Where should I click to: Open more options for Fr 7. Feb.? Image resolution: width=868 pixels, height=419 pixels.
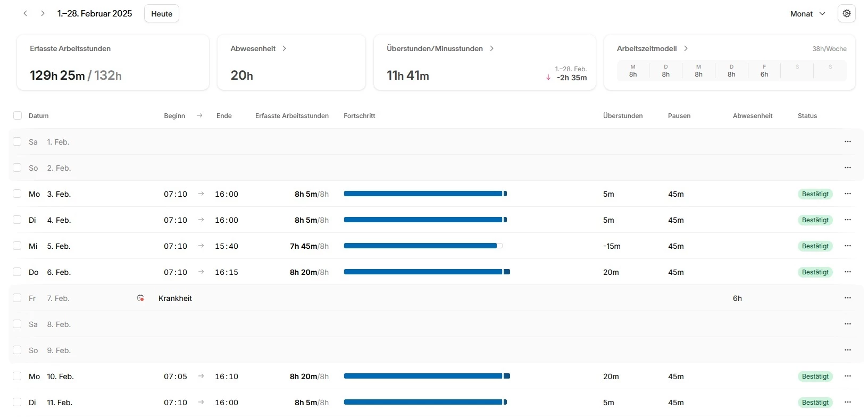[x=848, y=298]
